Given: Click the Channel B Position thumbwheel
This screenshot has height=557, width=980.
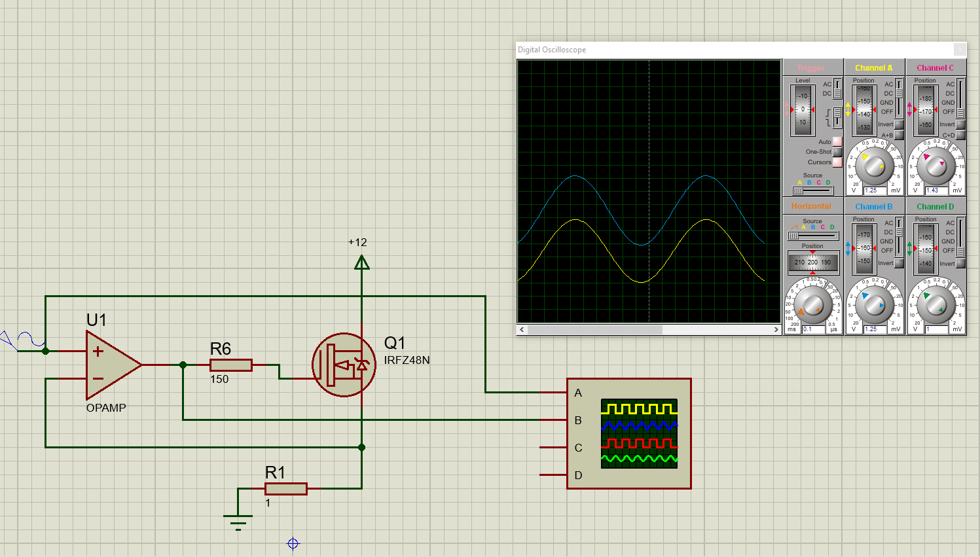Looking at the screenshot, I should tap(864, 248).
